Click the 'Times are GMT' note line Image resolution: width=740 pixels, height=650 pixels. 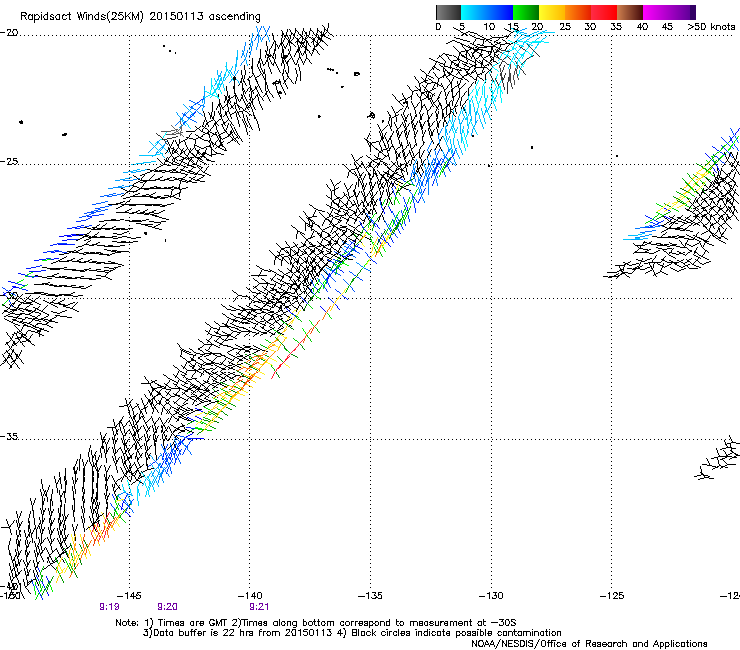coord(316,623)
